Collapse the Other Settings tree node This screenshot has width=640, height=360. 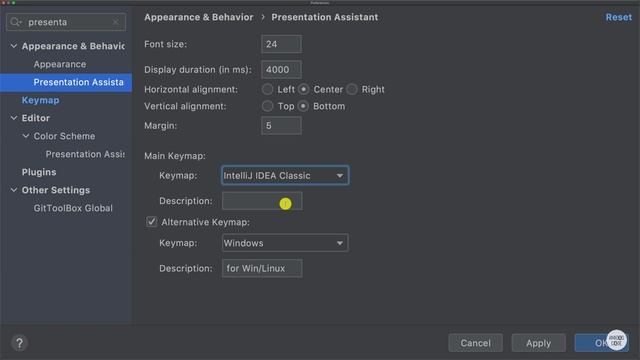coord(13,190)
